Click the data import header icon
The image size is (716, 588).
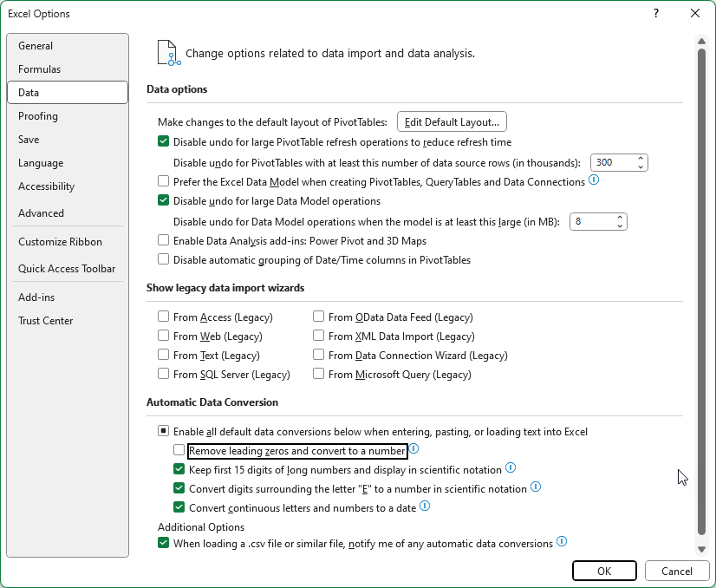[168, 53]
